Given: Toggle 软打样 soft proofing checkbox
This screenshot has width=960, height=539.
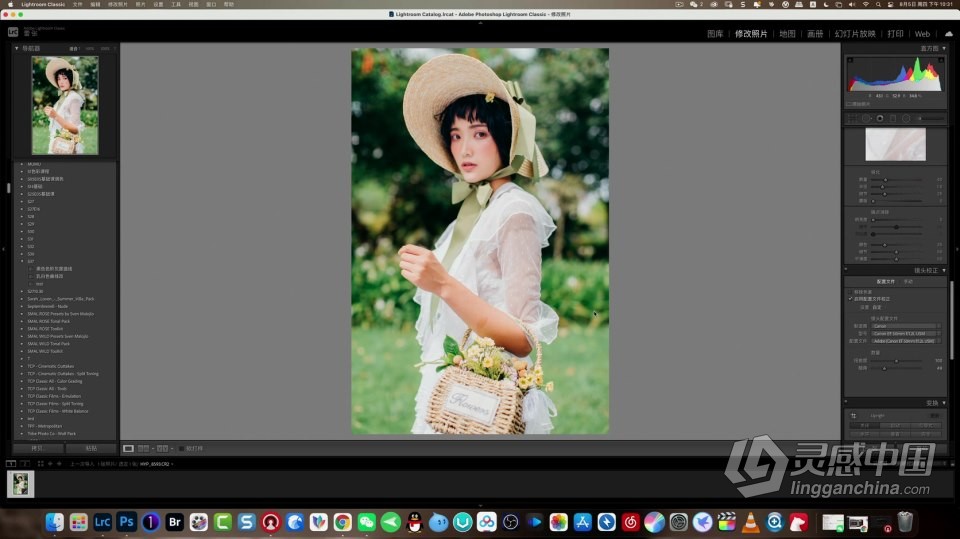Looking at the screenshot, I should click(x=181, y=448).
